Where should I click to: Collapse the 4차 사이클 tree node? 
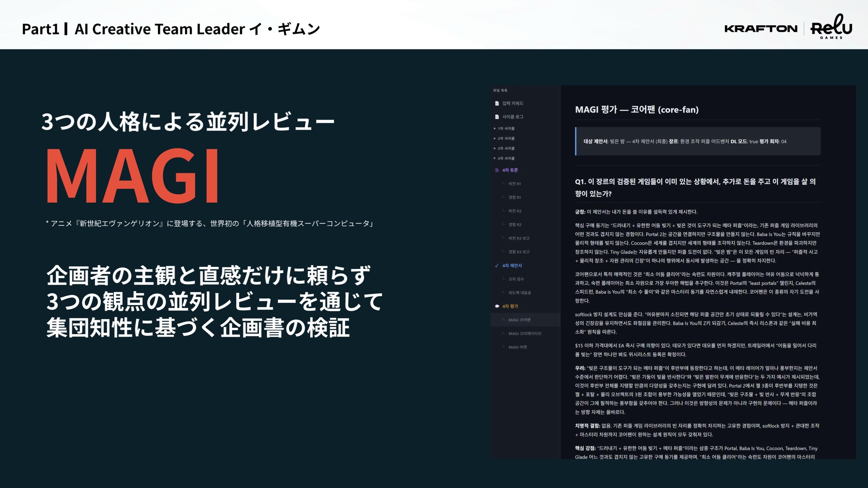pyautogui.click(x=504, y=158)
